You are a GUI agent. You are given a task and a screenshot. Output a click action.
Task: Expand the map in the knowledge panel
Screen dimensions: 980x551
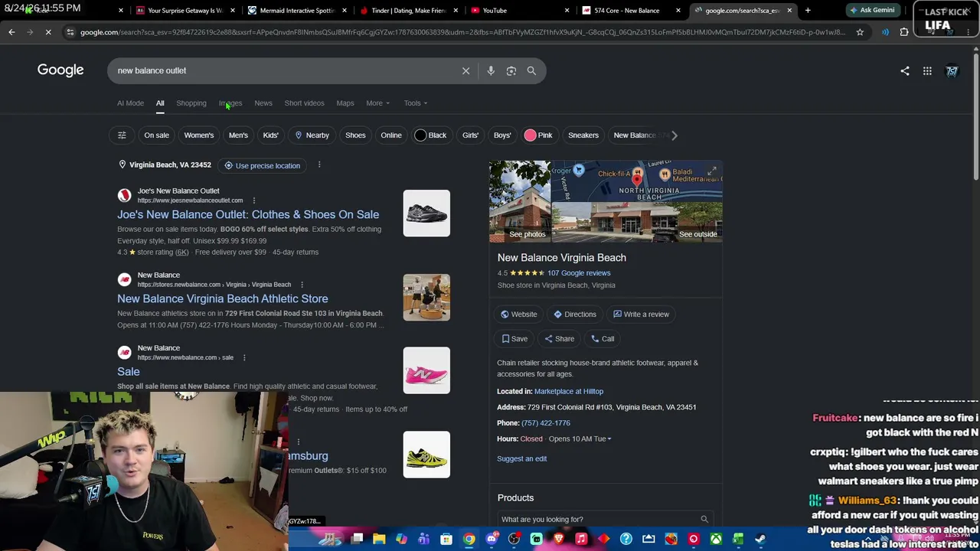pyautogui.click(x=712, y=171)
